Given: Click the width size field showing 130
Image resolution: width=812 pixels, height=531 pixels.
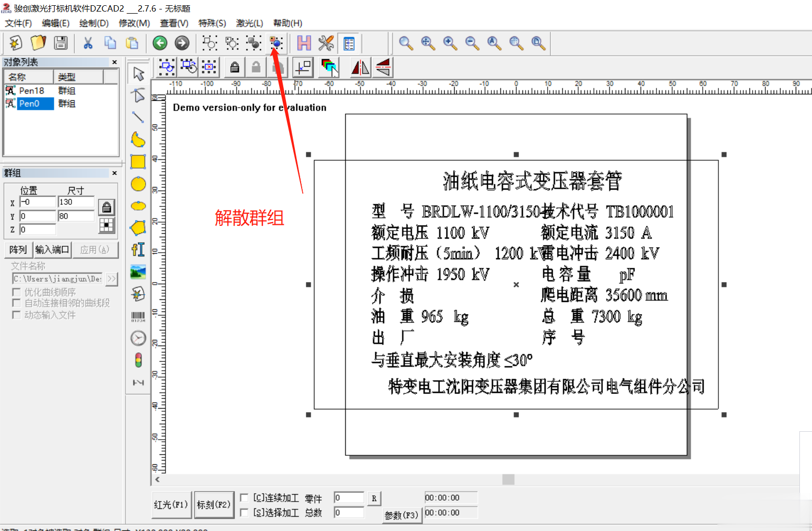Looking at the screenshot, I should point(76,202).
